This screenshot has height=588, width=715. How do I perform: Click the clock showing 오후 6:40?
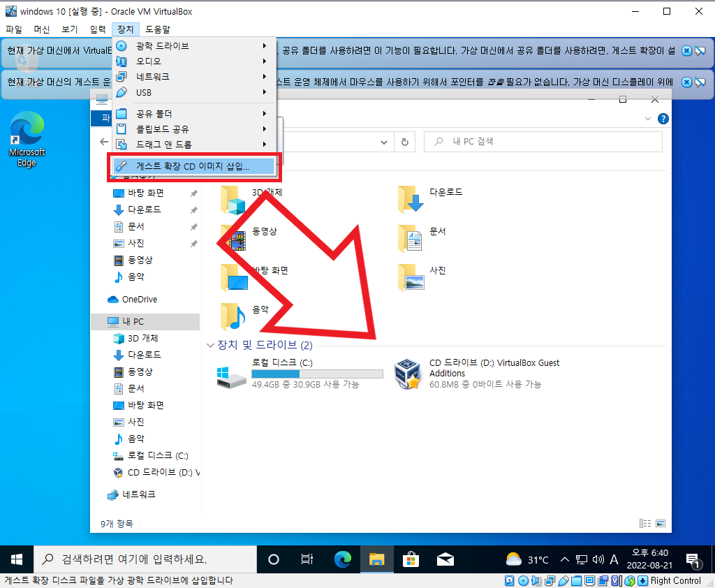tap(650, 553)
